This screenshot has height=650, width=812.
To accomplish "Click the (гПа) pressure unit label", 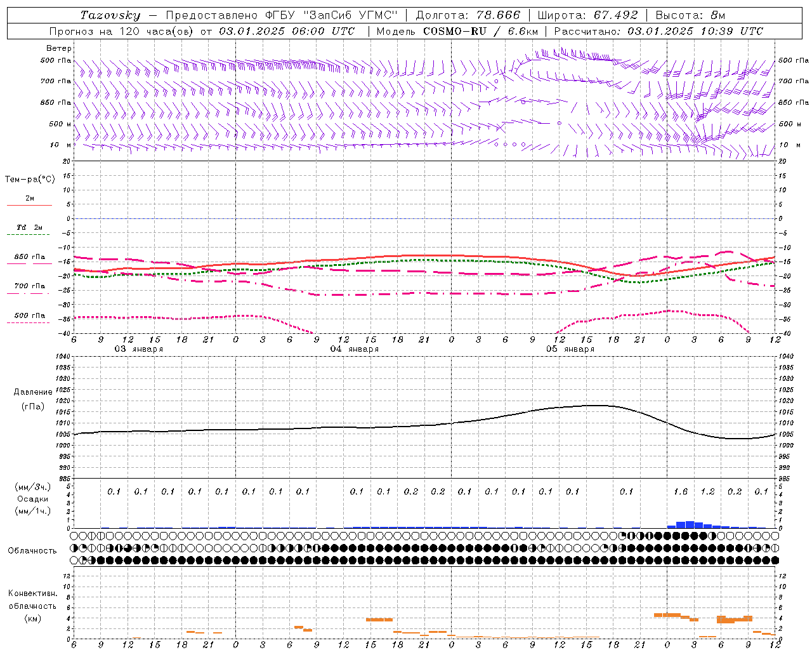I will tap(33, 406).
